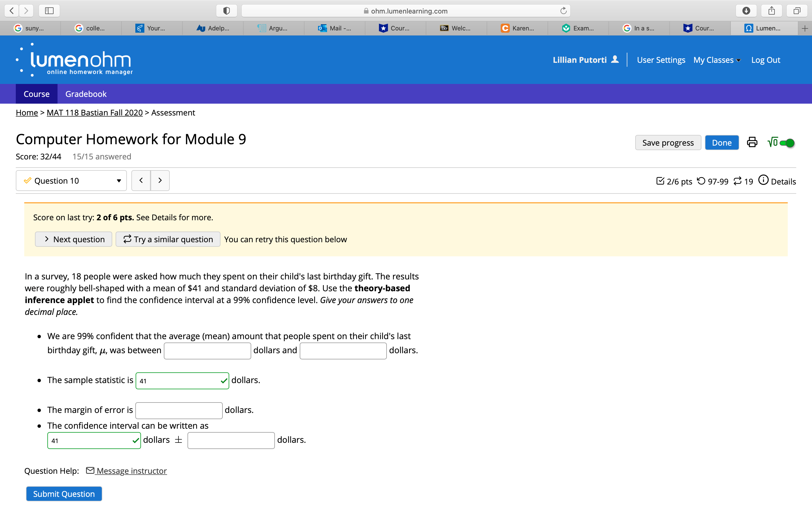Switch to the Gradebook tab
The image size is (812, 507).
(86, 94)
